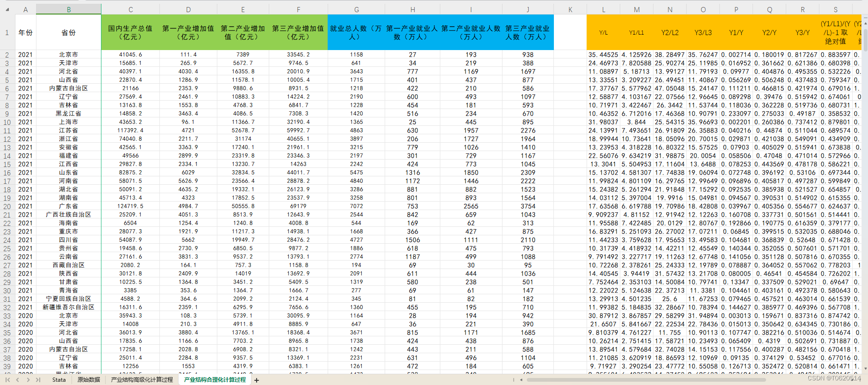Image resolution: width=868 pixels, height=385 pixels.
Task: Click the employment value 7072
Action: click(x=357, y=206)
